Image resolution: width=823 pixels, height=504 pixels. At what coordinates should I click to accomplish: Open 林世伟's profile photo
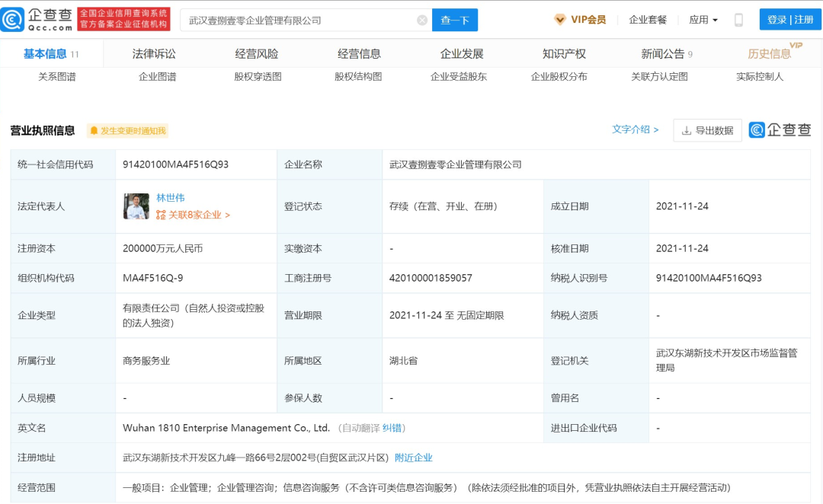tap(136, 206)
